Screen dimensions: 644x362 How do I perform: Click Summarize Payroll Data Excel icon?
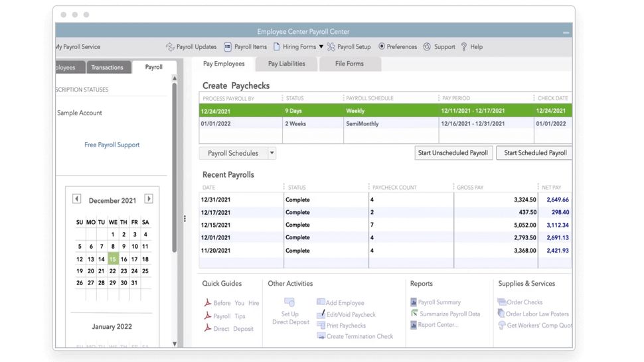pos(414,313)
